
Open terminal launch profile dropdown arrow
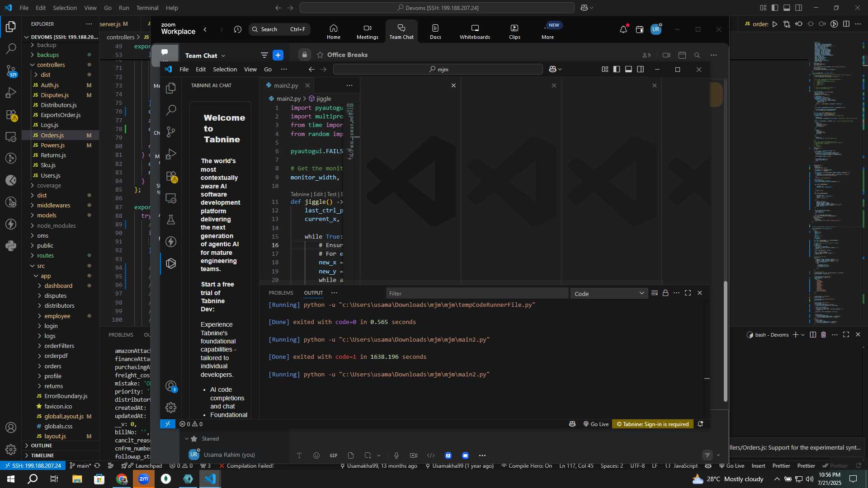[803, 335]
